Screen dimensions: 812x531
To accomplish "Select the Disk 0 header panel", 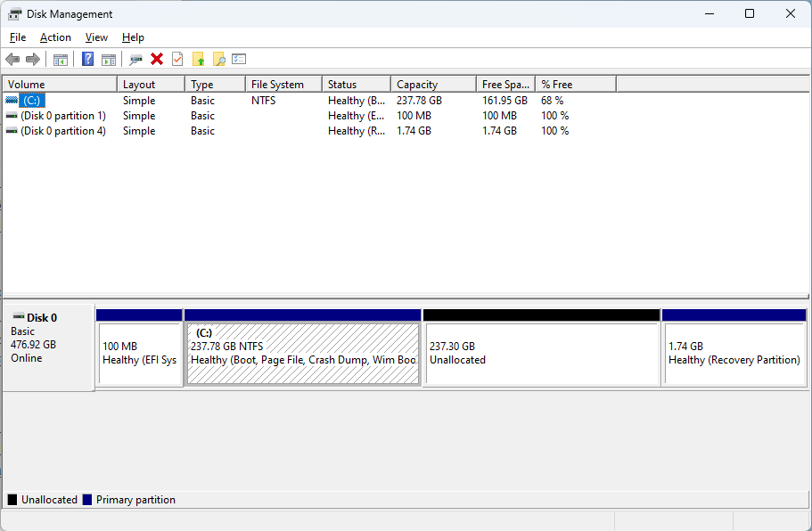I will pos(49,347).
